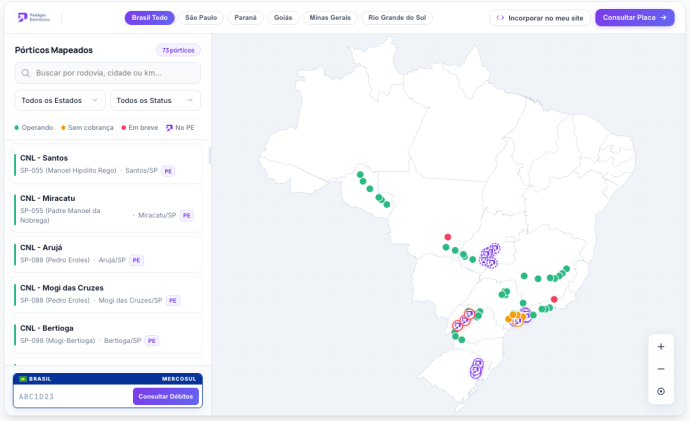
Task: Click PE badge on Arujá card
Action: coord(136,260)
